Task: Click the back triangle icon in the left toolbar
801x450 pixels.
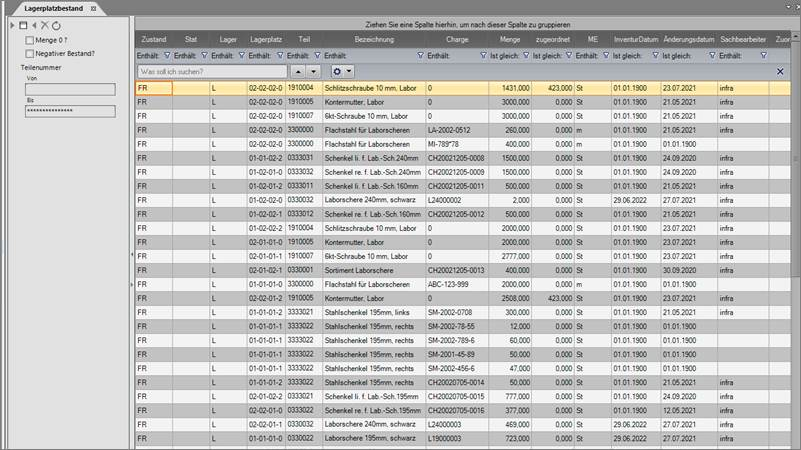Action: pos(33,25)
